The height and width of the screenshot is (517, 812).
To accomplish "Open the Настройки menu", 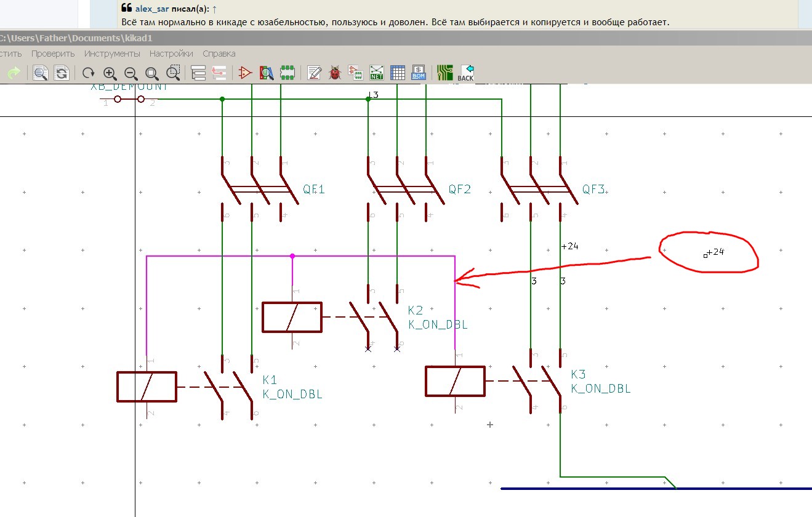I will tap(171, 54).
